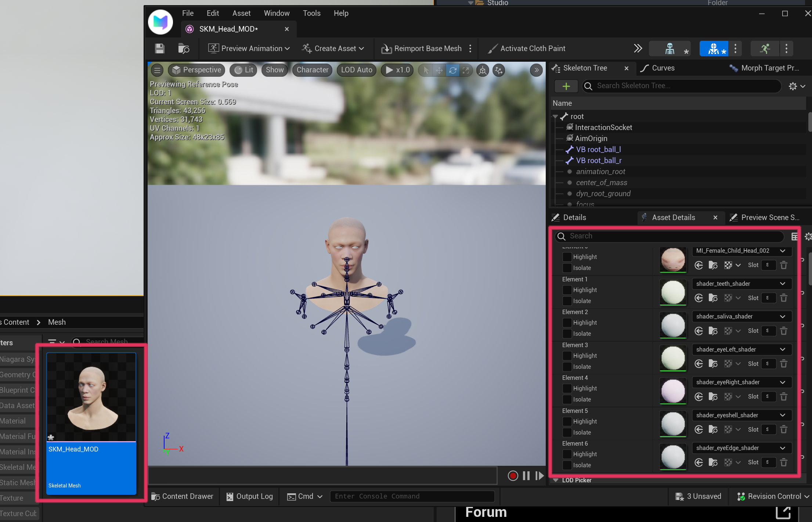Collapse the root bone tree node
The image size is (812, 522).
[x=555, y=116]
